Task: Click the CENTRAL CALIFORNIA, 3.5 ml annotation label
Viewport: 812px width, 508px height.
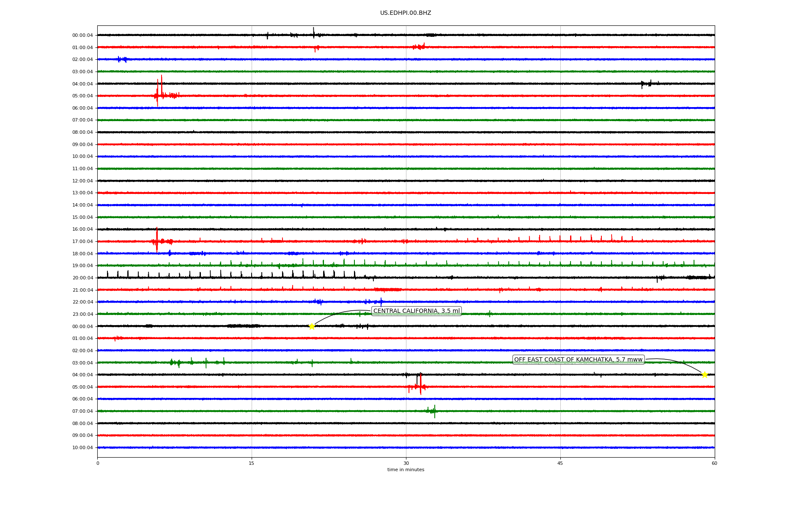Action: (x=416, y=311)
